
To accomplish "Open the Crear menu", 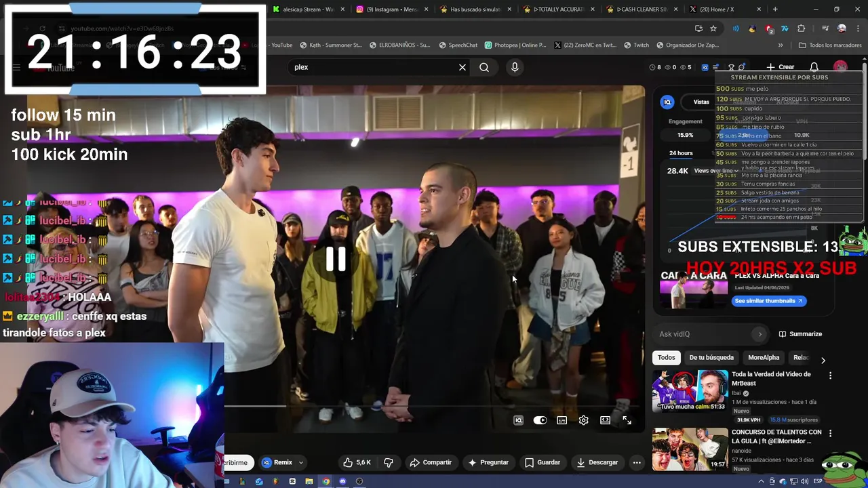I will point(781,67).
